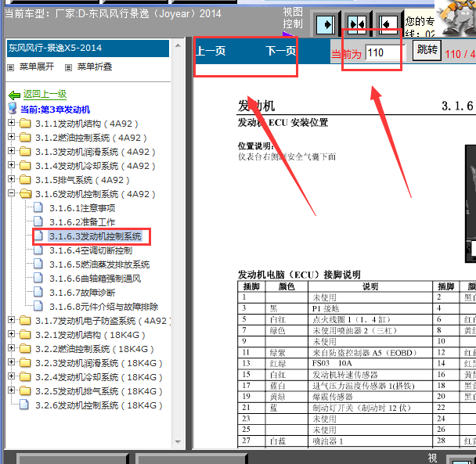The height and width of the screenshot is (464, 476).
Task: Click the 东风风行-景逸X5-2014 header
Action: tap(88, 49)
